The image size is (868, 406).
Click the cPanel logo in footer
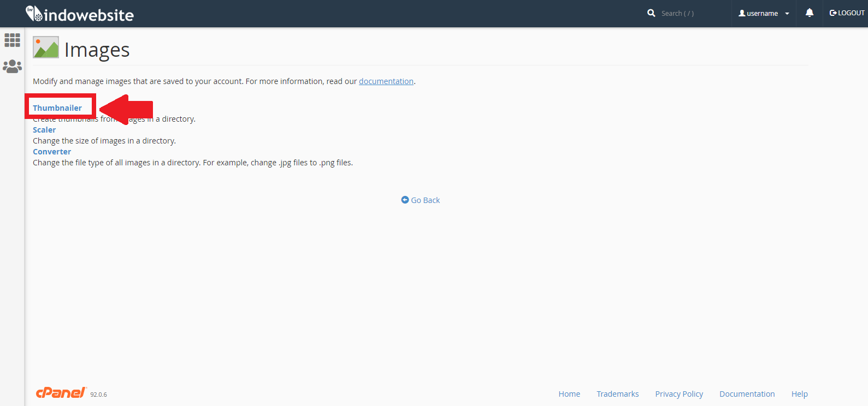61,393
